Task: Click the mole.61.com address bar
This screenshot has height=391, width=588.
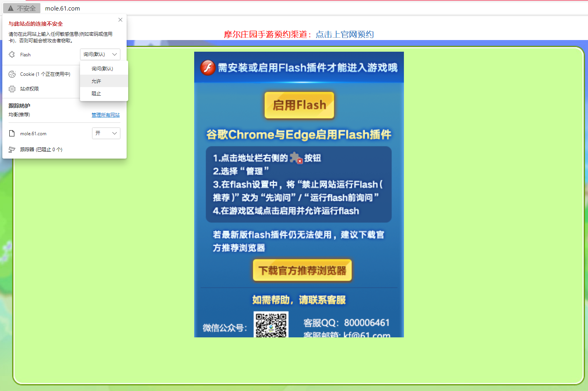Action: click(x=63, y=8)
